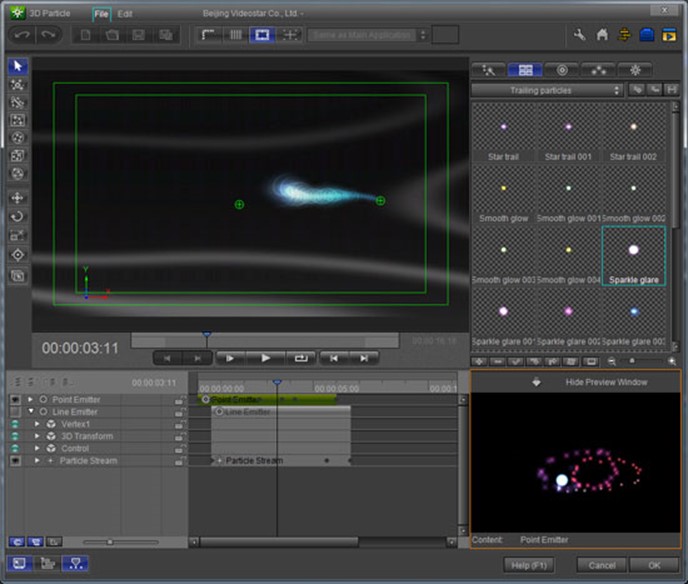Open the Same as Main Application dropdown
Screen dimensions: 688x584
click(x=367, y=35)
